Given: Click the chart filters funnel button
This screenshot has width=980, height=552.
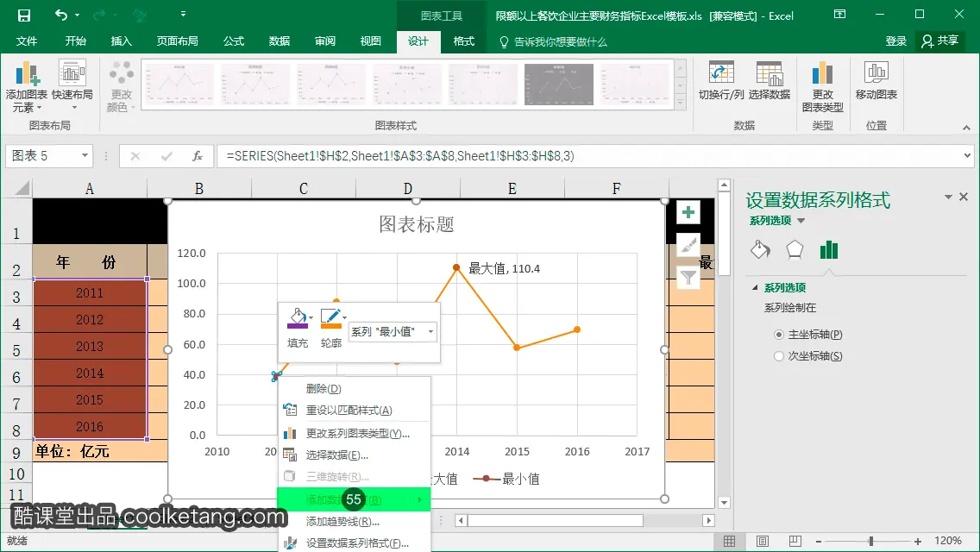Looking at the screenshot, I should coord(688,277).
